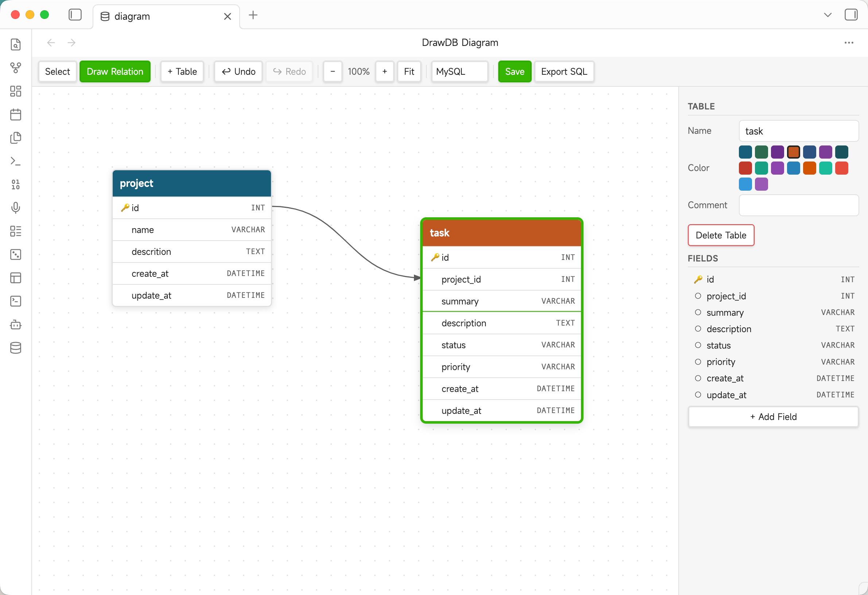Add a new field to the table
Image resolution: width=868 pixels, height=595 pixels.
pos(773,417)
